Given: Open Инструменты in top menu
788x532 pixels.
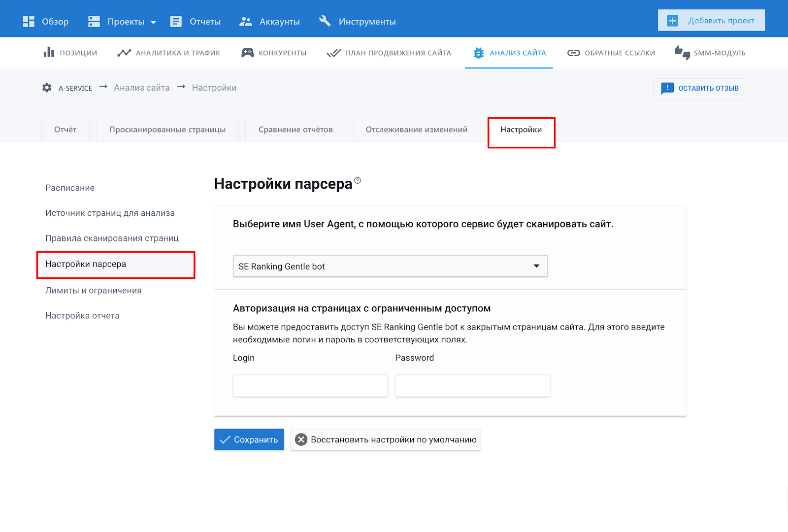Looking at the screenshot, I should tap(358, 21).
